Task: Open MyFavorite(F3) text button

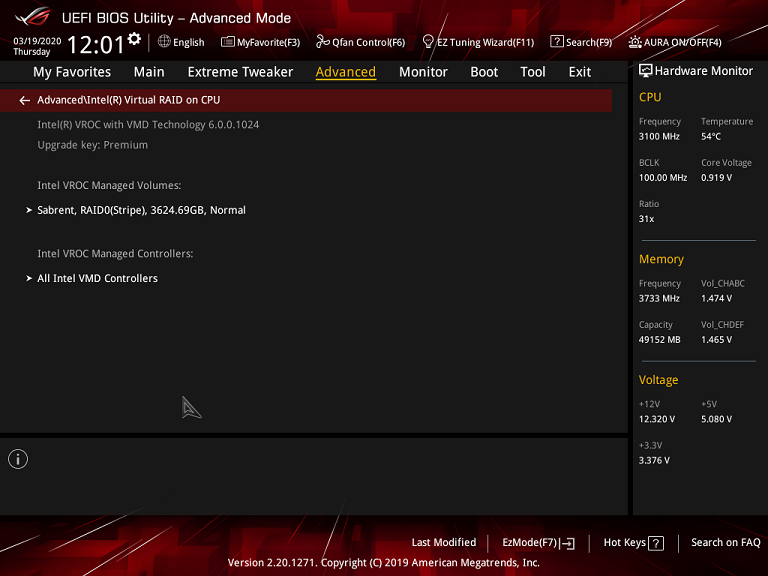Action: 268,43
